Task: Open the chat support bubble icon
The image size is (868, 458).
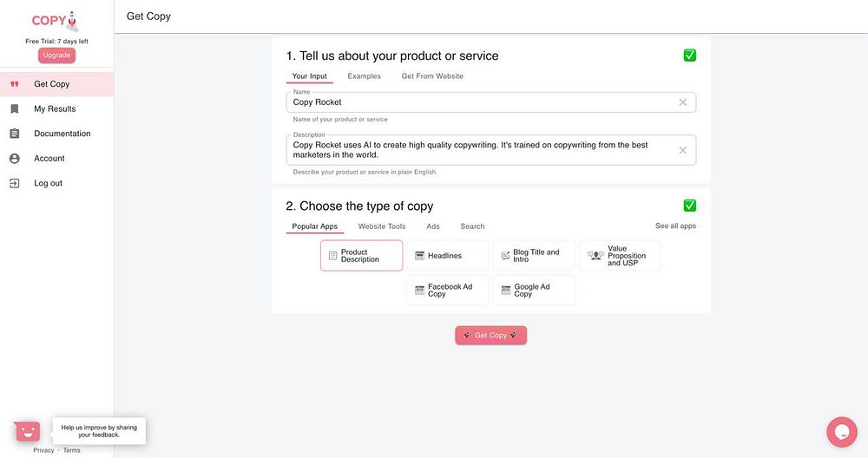Action: (841, 432)
